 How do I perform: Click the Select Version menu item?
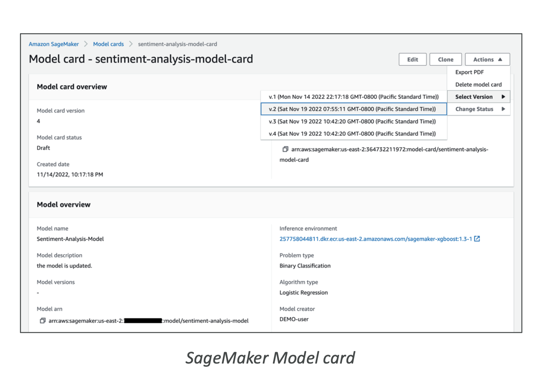474,97
